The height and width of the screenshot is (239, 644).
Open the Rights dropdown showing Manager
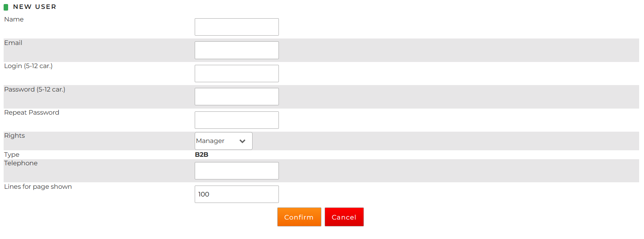tap(223, 141)
